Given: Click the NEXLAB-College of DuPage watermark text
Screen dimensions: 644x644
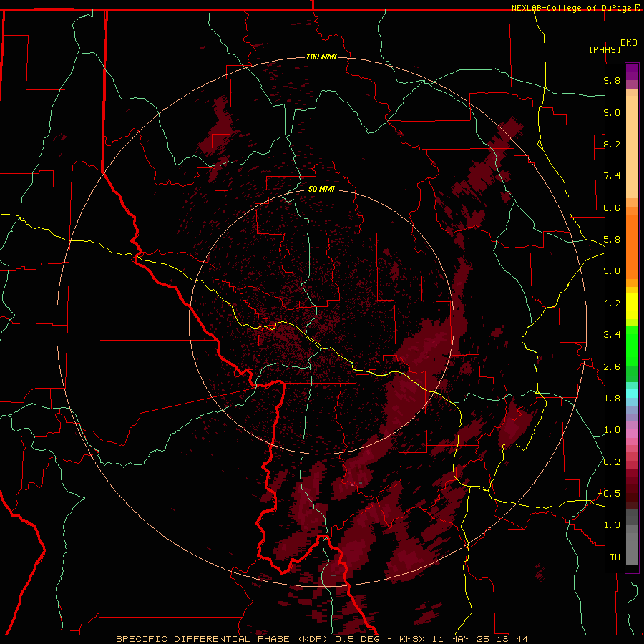Looking at the screenshot, I should point(571,8).
